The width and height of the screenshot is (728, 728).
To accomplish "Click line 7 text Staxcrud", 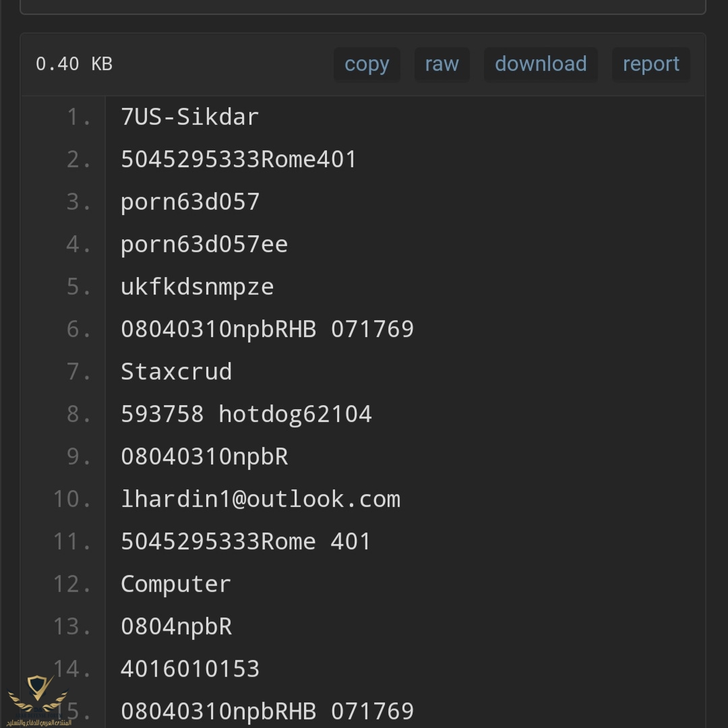I will click(177, 372).
